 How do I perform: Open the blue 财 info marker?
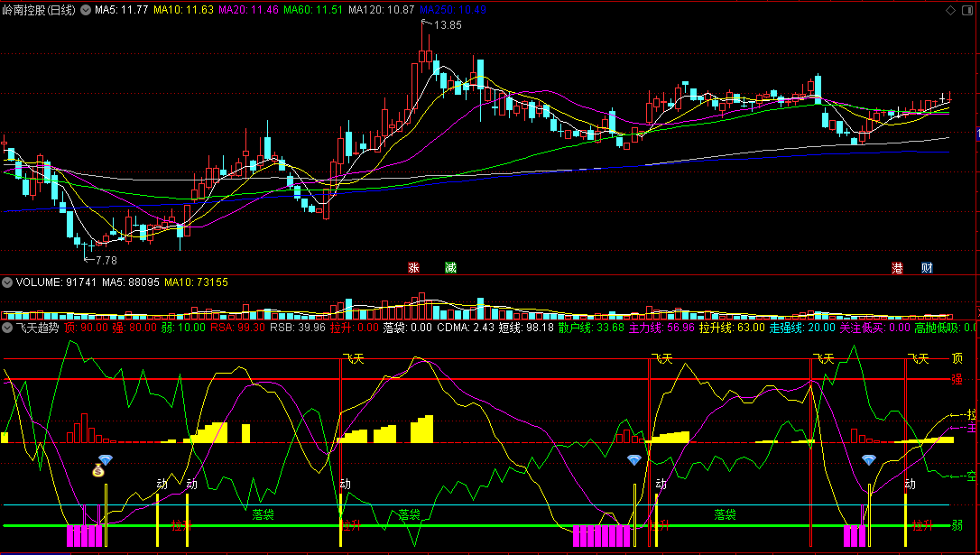(x=928, y=268)
